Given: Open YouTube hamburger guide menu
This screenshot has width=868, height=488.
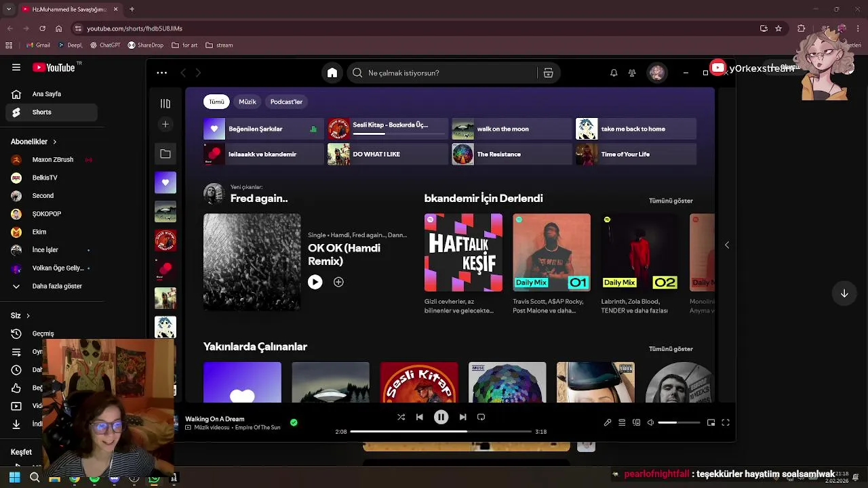Looking at the screenshot, I should click(x=16, y=67).
